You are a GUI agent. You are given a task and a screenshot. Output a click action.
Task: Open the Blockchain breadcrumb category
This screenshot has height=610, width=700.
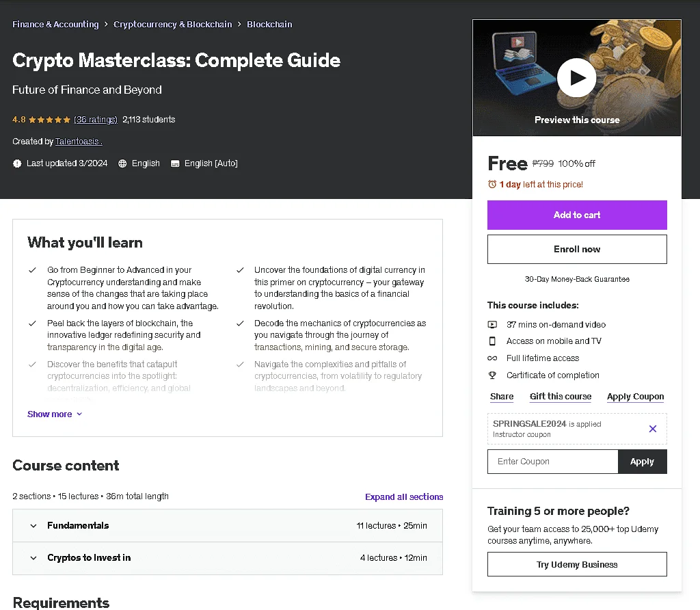[x=269, y=24]
